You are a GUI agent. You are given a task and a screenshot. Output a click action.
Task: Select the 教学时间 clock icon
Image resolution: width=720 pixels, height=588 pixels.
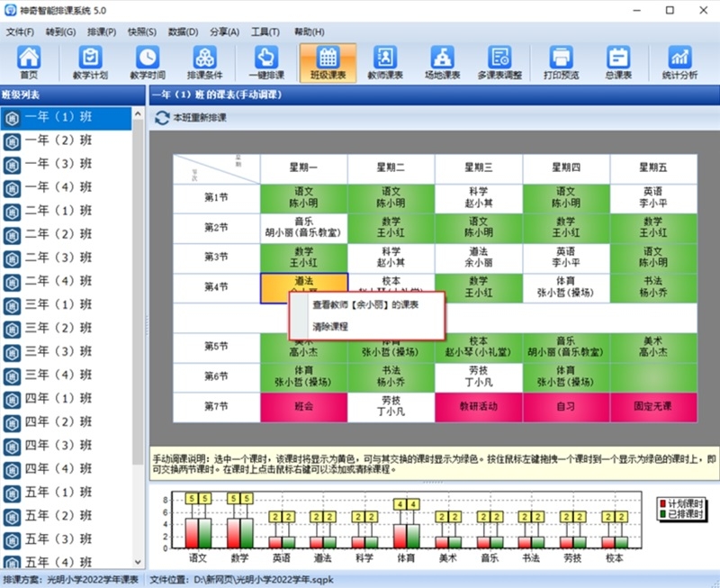pos(148,63)
